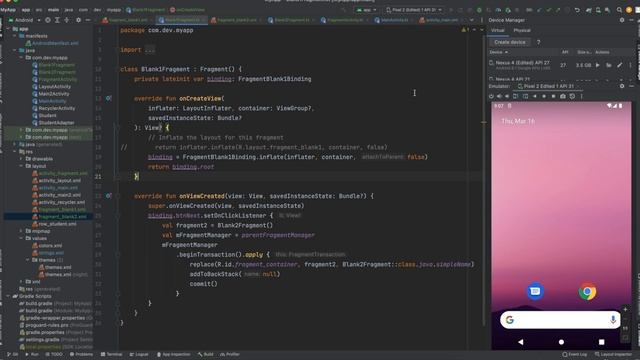Open more actions for Nexus 4 (Edited)
This screenshot has height=360, width=640.
pyautogui.click(x=630, y=65)
